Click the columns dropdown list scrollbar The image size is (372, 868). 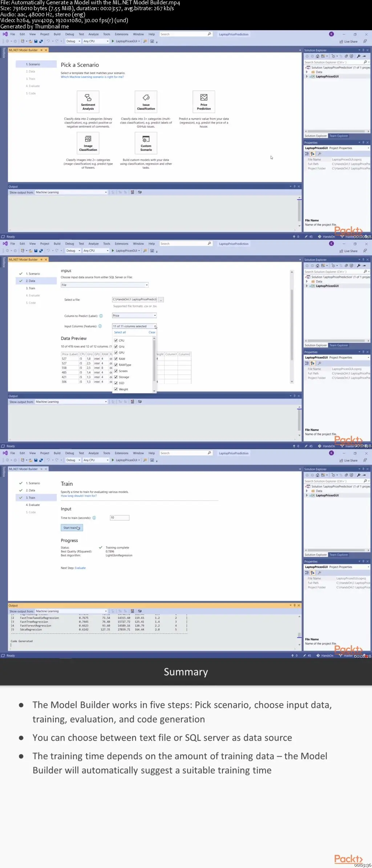click(x=154, y=365)
